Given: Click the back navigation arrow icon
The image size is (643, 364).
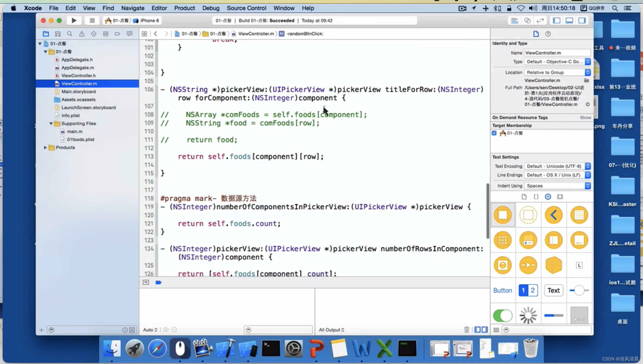Looking at the screenshot, I should pyautogui.click(x=155, y=33).
